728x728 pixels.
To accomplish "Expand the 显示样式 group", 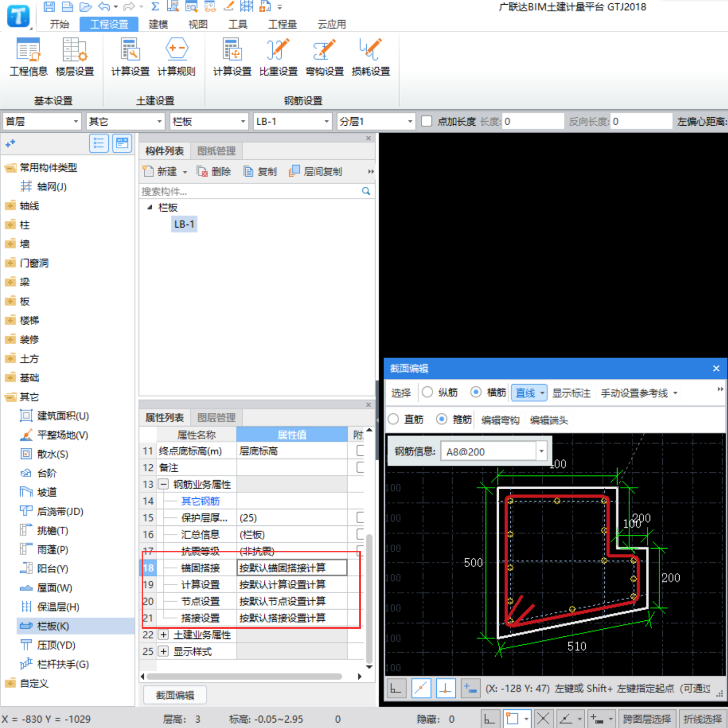I will pos(163,651).
